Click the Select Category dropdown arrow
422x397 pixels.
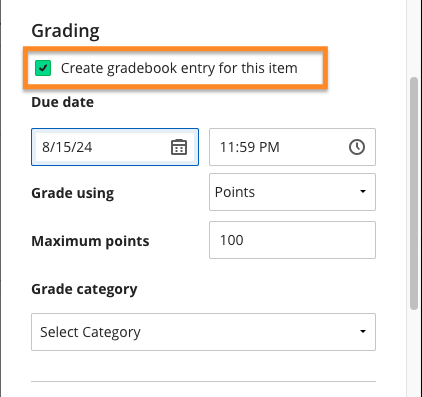point(363,332)
